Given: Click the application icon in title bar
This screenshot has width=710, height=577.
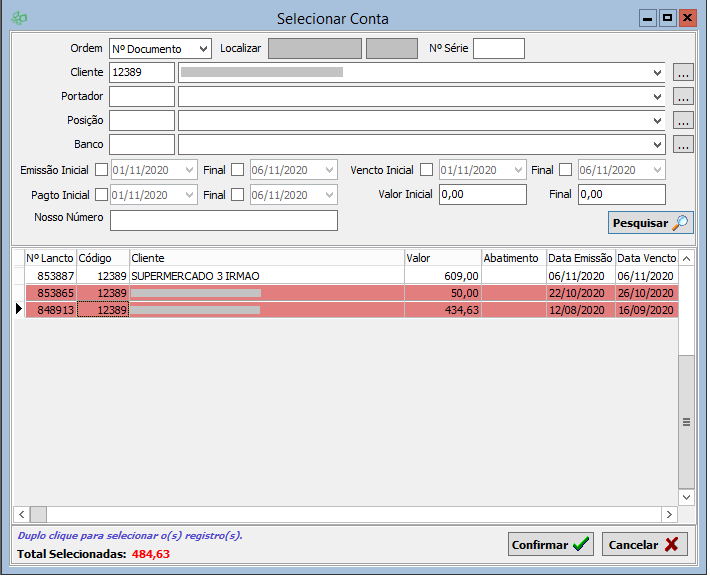Looking at the screenshot, I should pos(18,18).
